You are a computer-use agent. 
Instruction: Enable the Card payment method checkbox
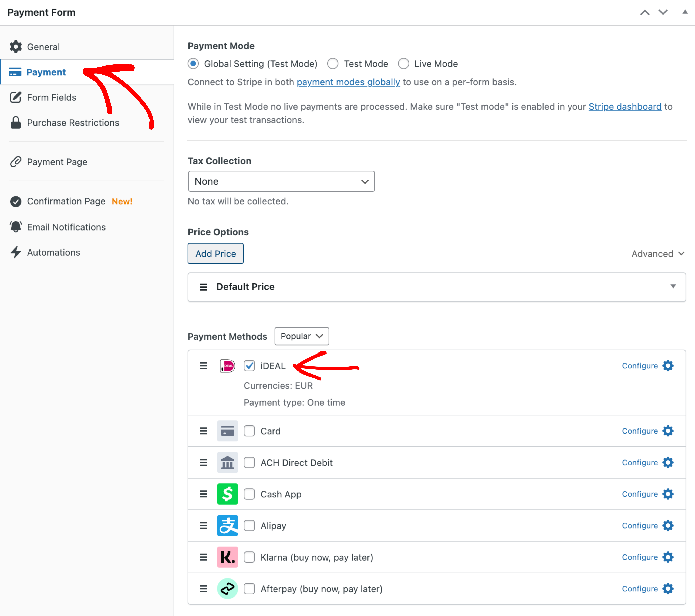(x=249, y=431)
